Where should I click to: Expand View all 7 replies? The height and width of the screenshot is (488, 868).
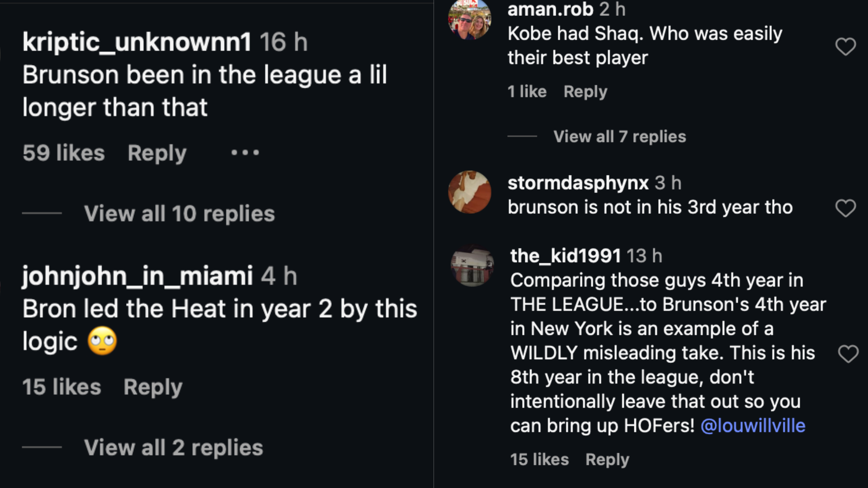pos(619,136)
